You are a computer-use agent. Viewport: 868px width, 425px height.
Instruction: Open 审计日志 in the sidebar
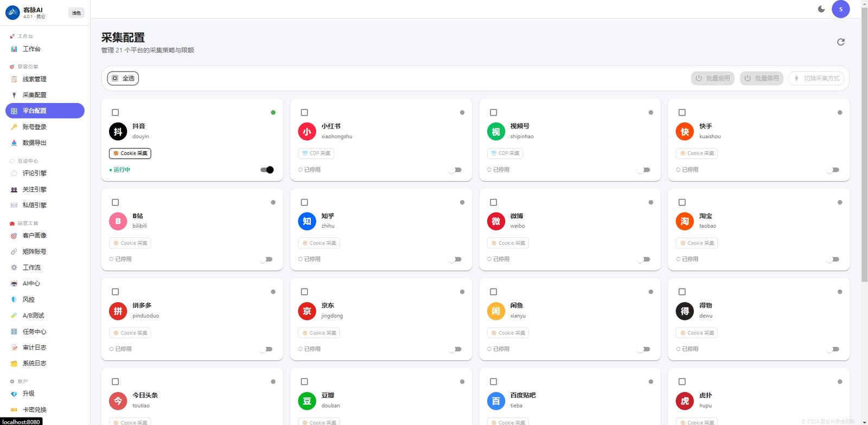[x=44, y=347]
